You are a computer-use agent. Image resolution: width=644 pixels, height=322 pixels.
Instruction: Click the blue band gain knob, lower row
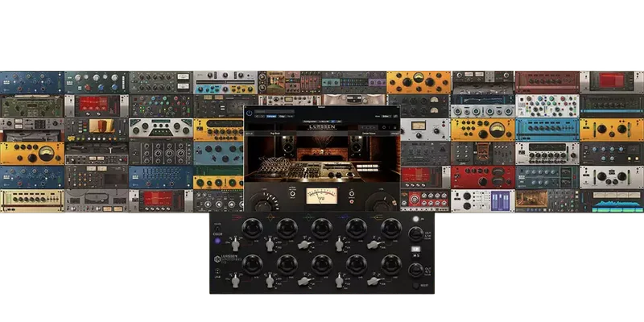pos(357,265)
